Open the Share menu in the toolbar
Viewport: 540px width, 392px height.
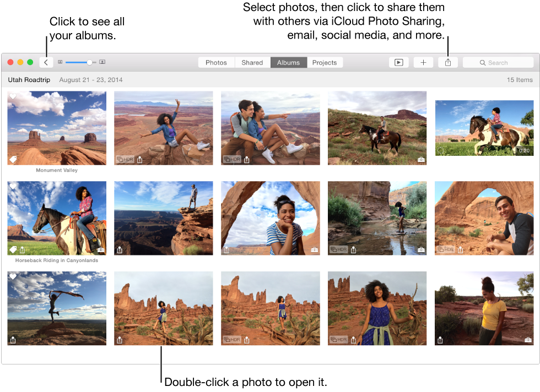[x=447, y=62]
